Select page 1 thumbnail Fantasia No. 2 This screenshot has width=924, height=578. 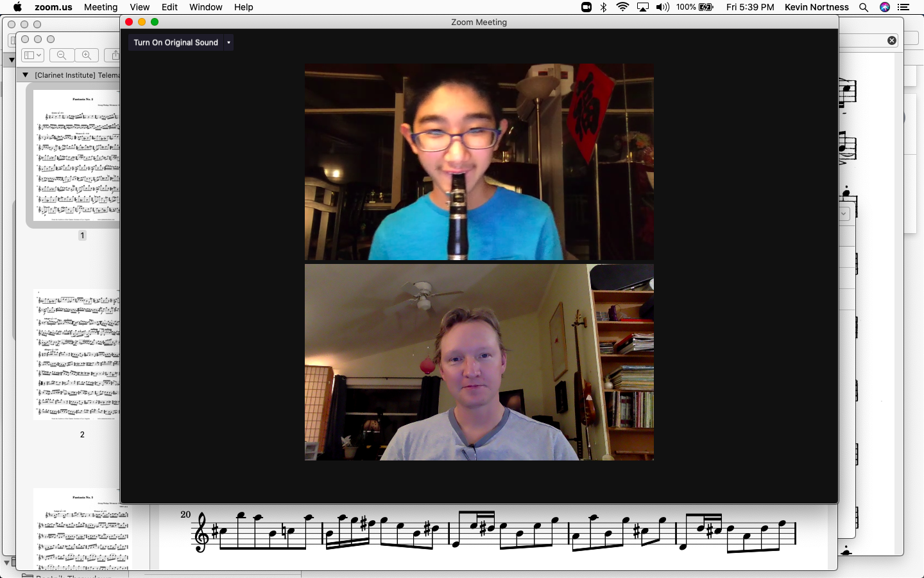pos(76,155)
